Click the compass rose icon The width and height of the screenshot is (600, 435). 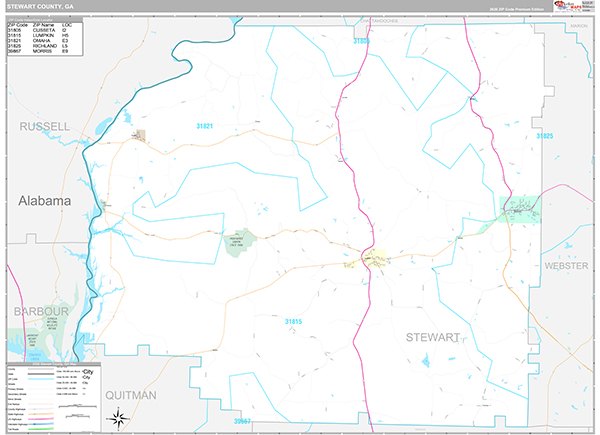click(118, 419)
